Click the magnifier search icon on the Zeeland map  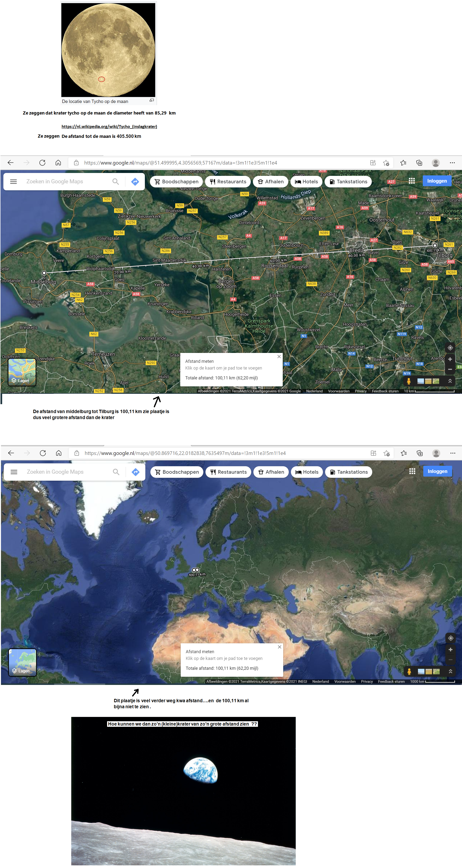pyautogui.click(x=115, y=182)
